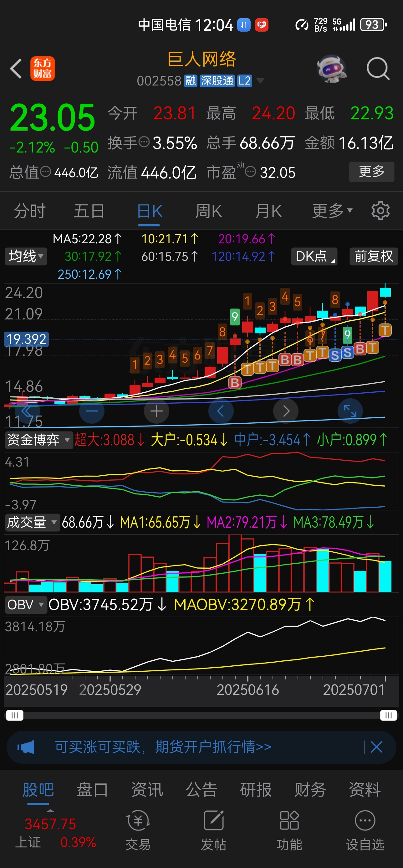Tap the last cyan candlestick at 24.20

click(385, 292)
